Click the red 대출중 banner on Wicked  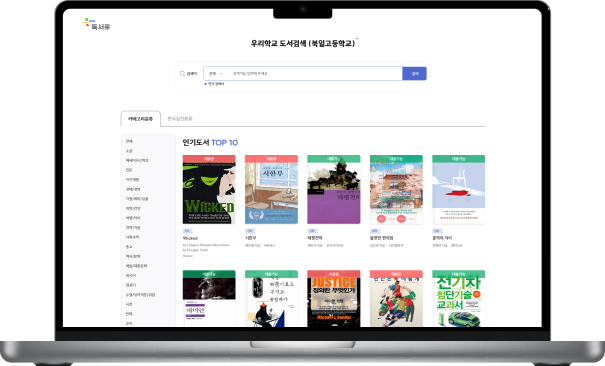[x=209, y=159]
